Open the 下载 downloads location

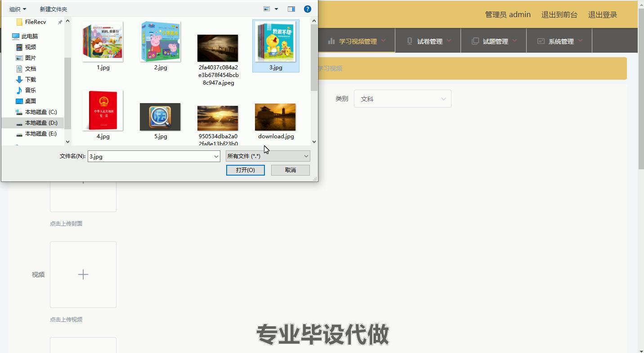30,79
